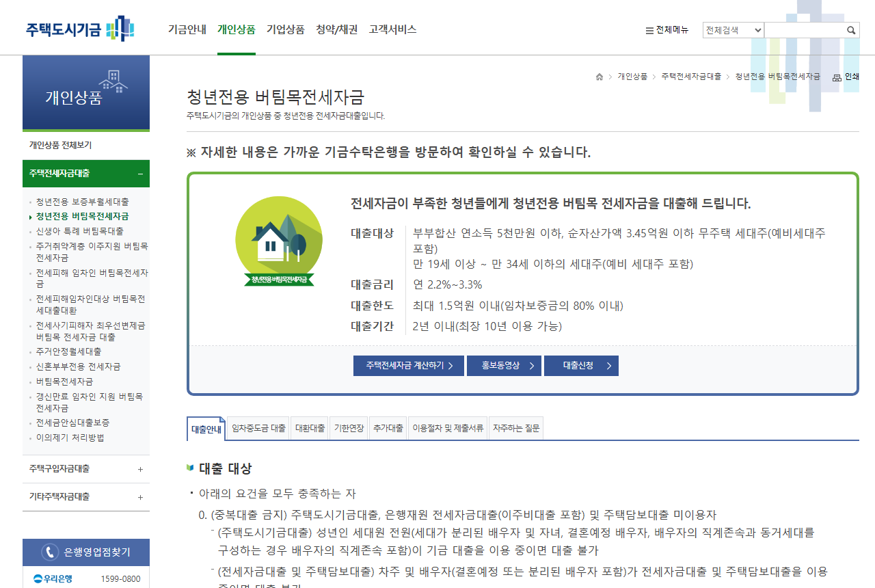Click the search text input field
Image resolution: width=875 pixels, height=588 pixels.
(x=804, y=30)
